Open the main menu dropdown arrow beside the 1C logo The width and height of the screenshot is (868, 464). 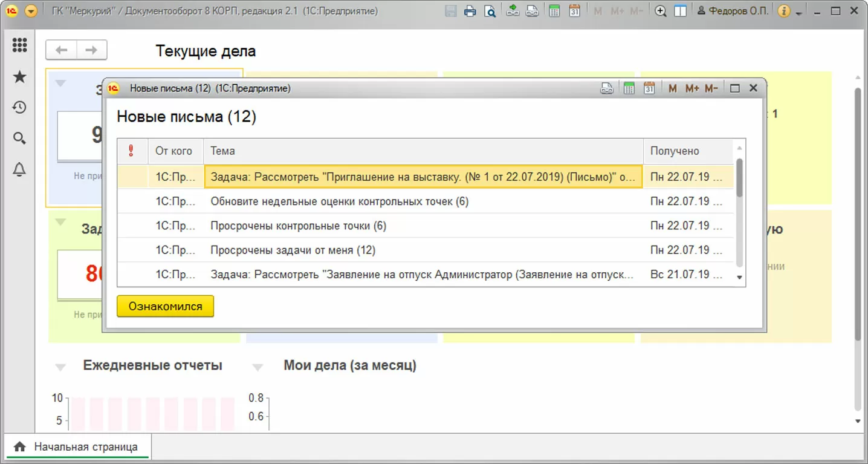click(31, 11)
